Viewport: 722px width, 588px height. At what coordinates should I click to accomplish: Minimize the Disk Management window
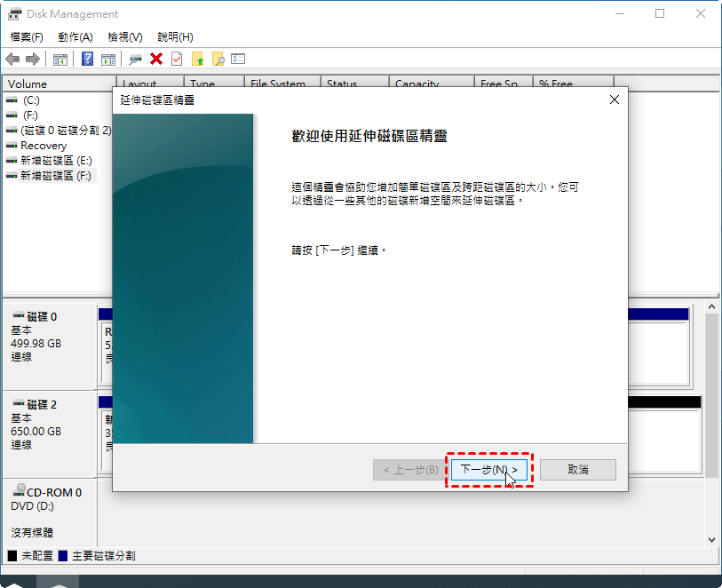point(620,14)
